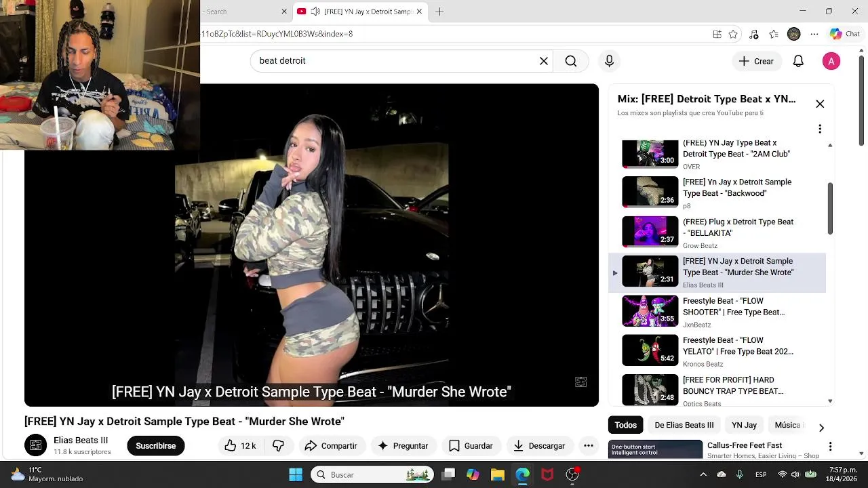Viewport: 868px width, 488px height.
Task: Open the split screen / apps icon in address bar
Action: coord(717,34)
